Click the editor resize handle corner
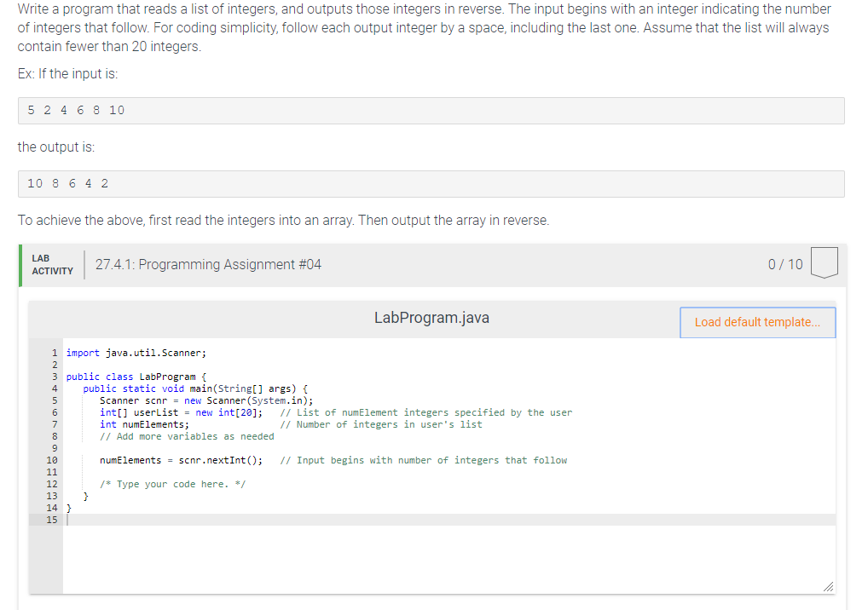The image size is (868, 610). 828,587
